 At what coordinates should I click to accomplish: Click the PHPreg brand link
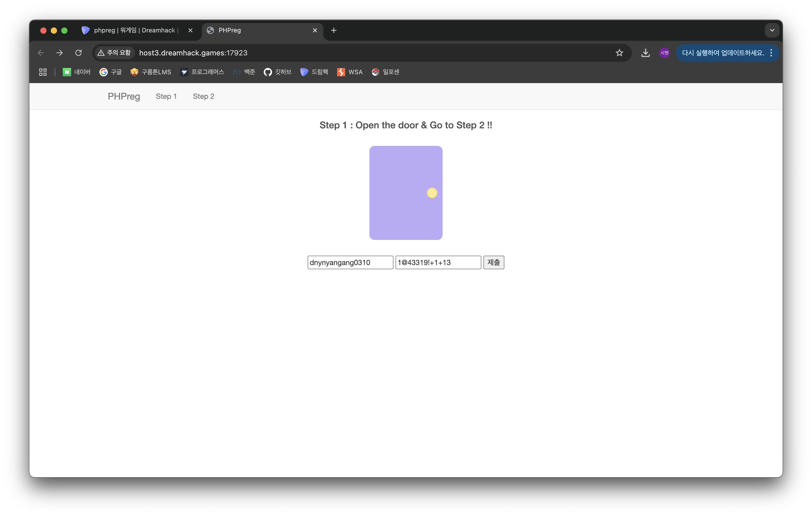(x=124, y=96)
